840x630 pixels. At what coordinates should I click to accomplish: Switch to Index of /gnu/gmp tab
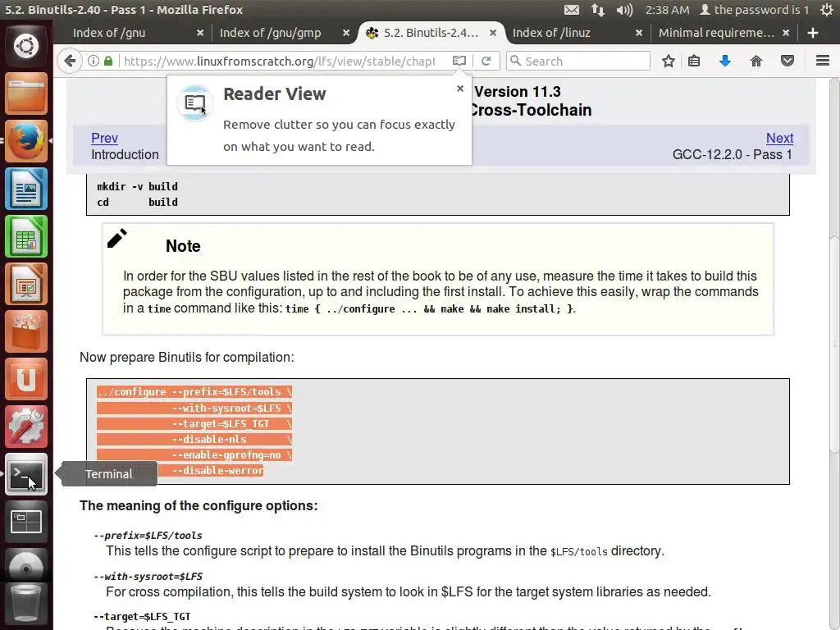pyautogui.click(x=270, y=33)
